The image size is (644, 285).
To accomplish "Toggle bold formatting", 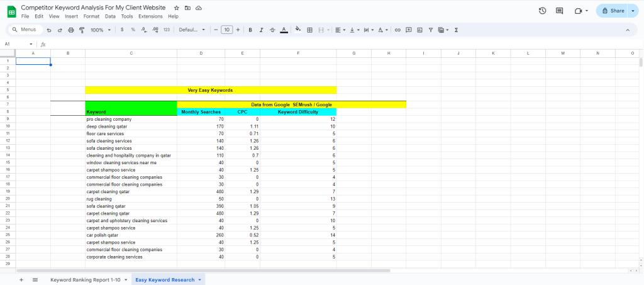I will (250, 30).
